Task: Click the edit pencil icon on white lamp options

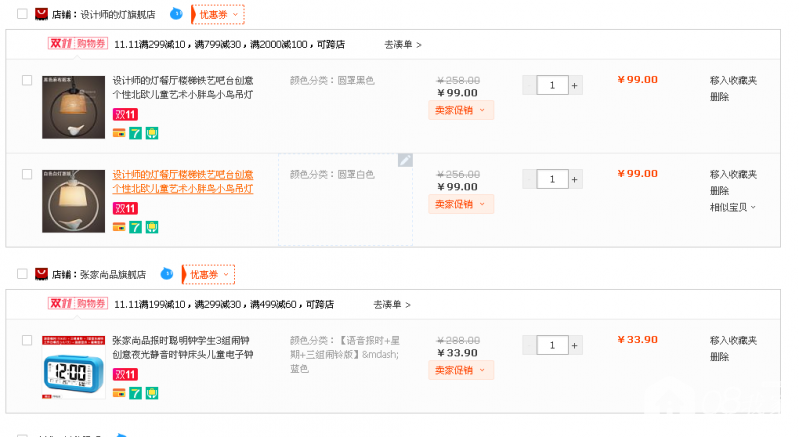Action: point(404,160)
